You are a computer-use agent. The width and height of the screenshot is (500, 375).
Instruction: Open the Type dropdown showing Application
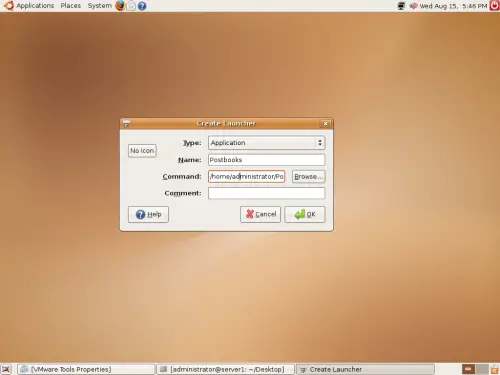pos(267,143)
